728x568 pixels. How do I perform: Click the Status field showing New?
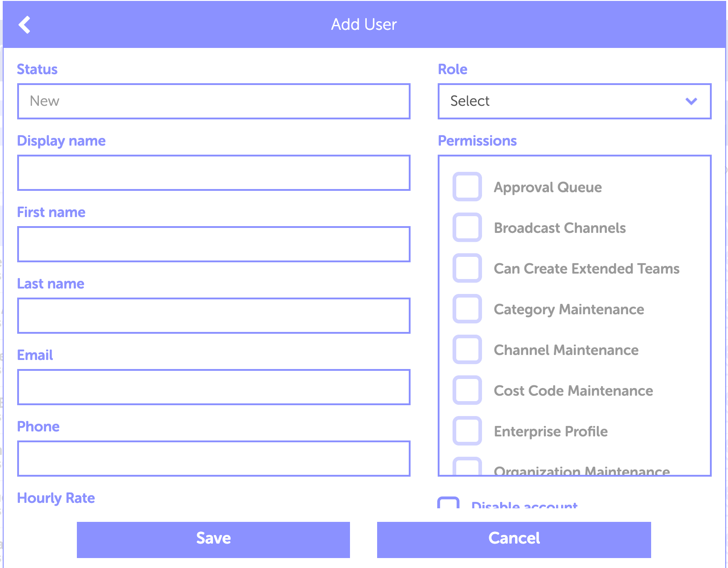click(x=214, y=101)
